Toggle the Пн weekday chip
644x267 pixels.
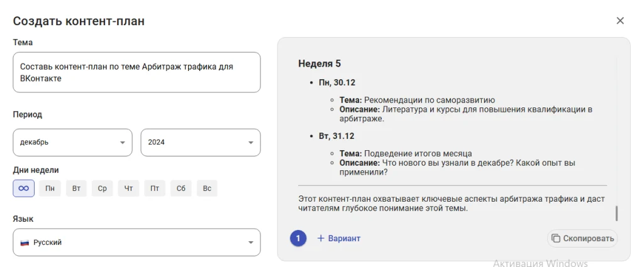tap(50, 188)
